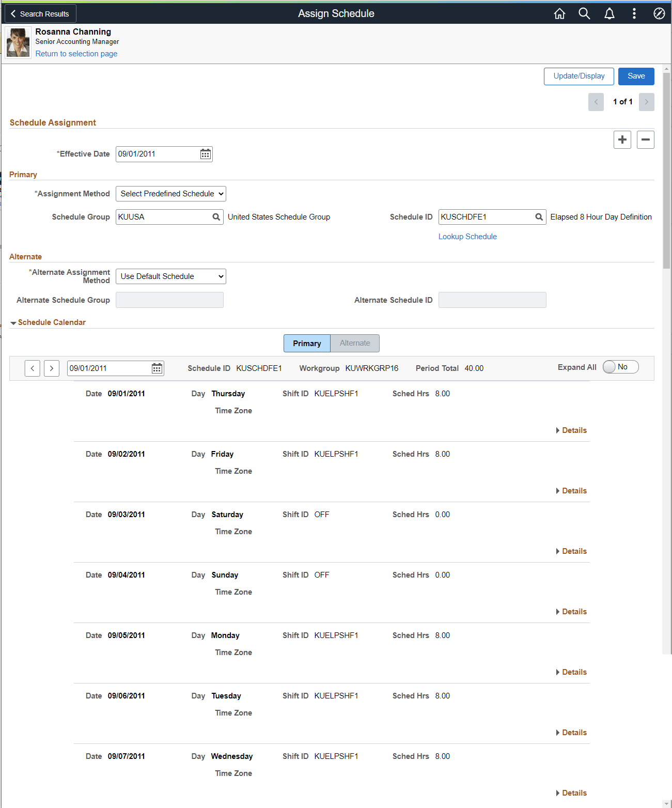The width and height of the screenshot is (672, 808).
Task: Open the Alternate Assignment Method dropdown
Action: click(x=170, y=276)
